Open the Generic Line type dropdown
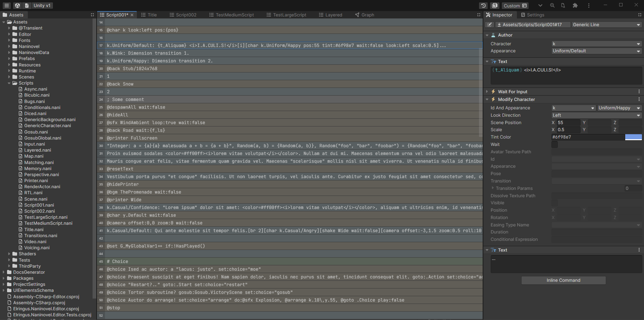 [x=606, y=24]
